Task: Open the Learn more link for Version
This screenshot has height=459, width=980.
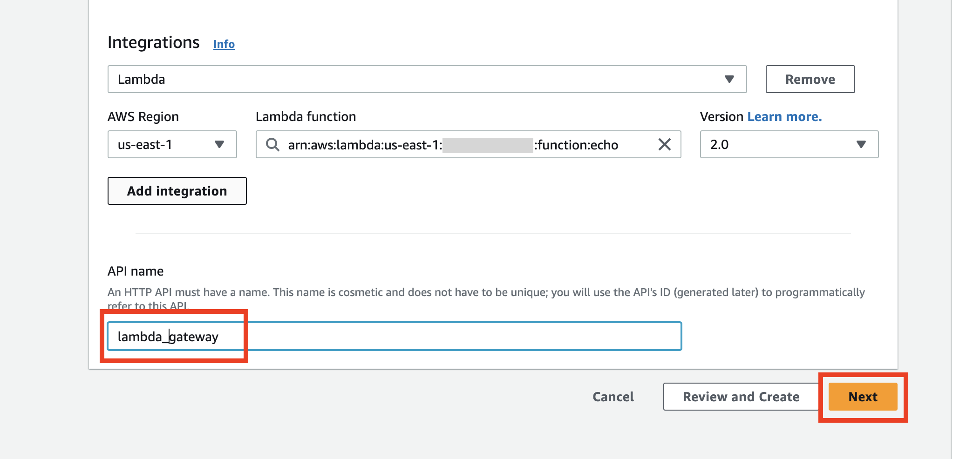Action: pos(784,116)
